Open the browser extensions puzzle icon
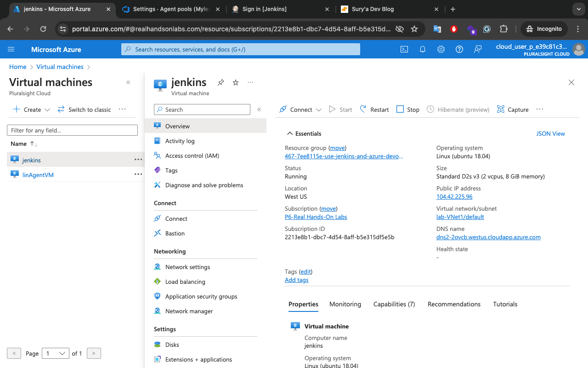The height and width of the screenshot is (368, 588). (503, 29)
